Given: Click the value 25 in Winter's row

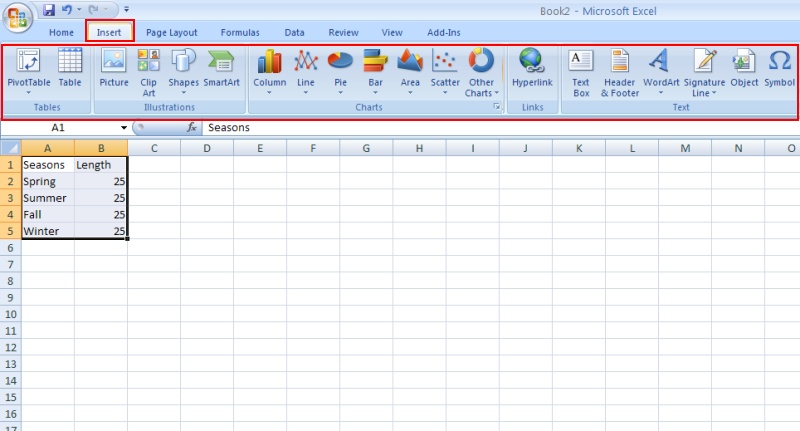Looking at the screenshot, I should point(101,231).
